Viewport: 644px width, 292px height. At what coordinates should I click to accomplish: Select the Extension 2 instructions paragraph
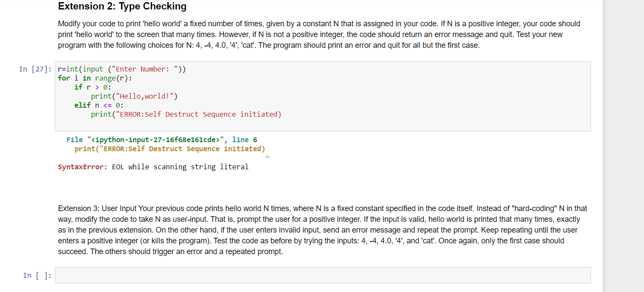319,34
